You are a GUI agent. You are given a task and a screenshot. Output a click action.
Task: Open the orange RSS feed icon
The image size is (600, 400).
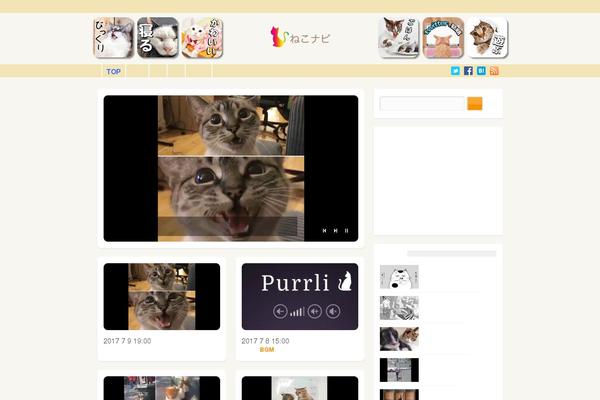click(494, 71)
